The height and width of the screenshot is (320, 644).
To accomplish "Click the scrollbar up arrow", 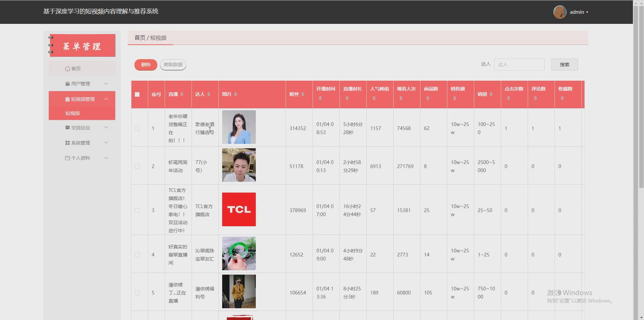I will [x=641, y=3].
